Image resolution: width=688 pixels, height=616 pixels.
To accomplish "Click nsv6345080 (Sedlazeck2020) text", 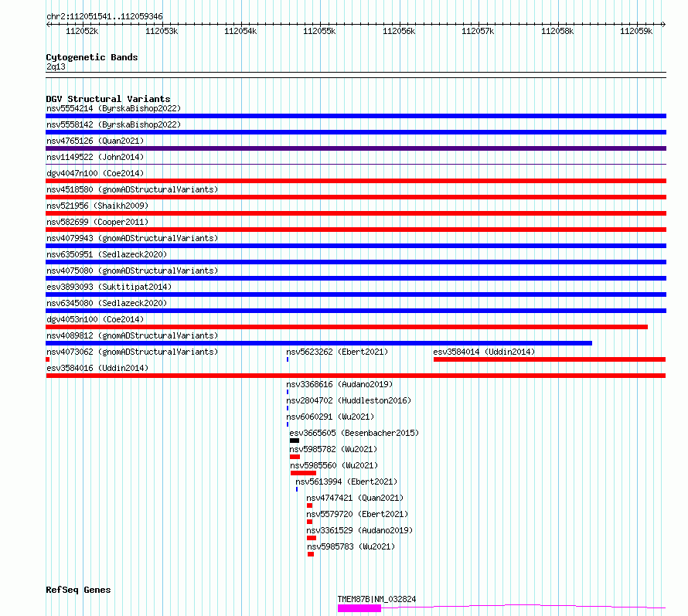I will pyautogui.click(x=107, y=303).
